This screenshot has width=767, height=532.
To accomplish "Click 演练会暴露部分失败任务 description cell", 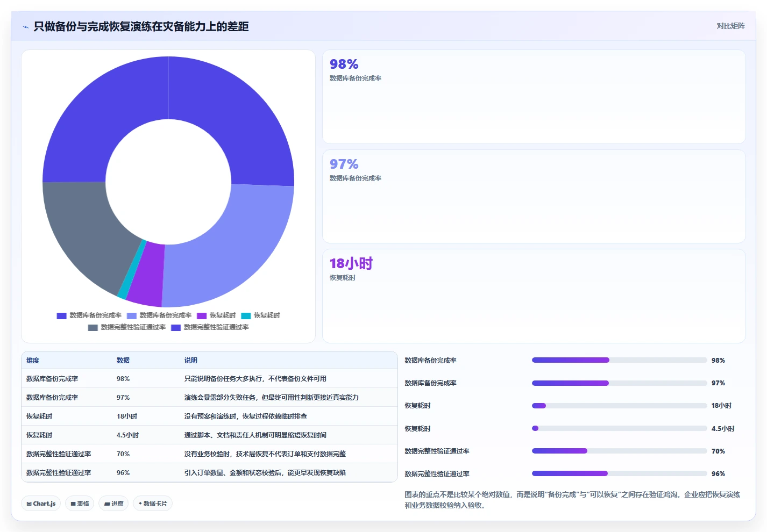I will 272,398.
